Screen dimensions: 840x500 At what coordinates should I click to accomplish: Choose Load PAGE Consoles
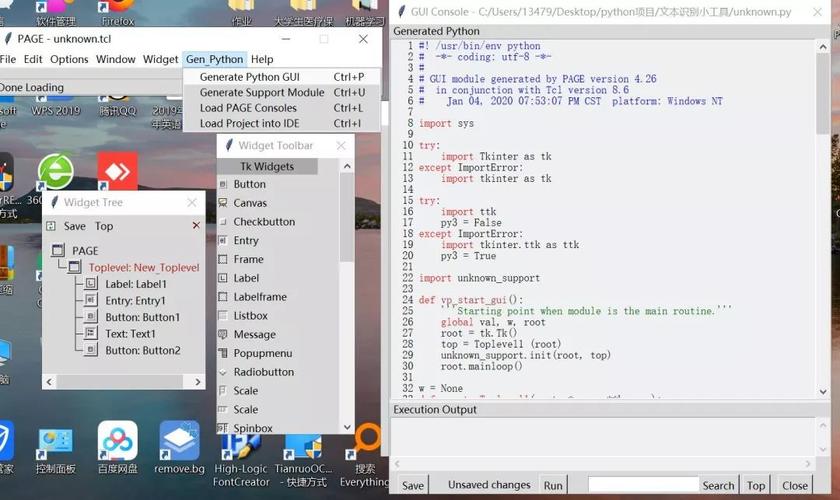click(281, 108)
